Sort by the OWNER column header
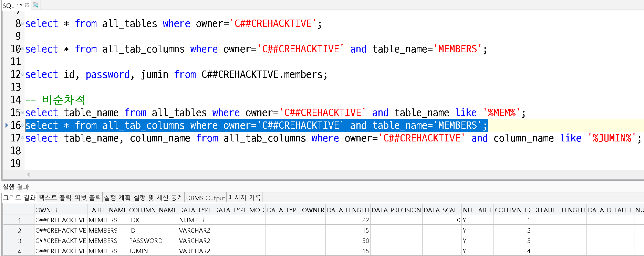Screen dimensions: 644x256 (x=61, y=210)
